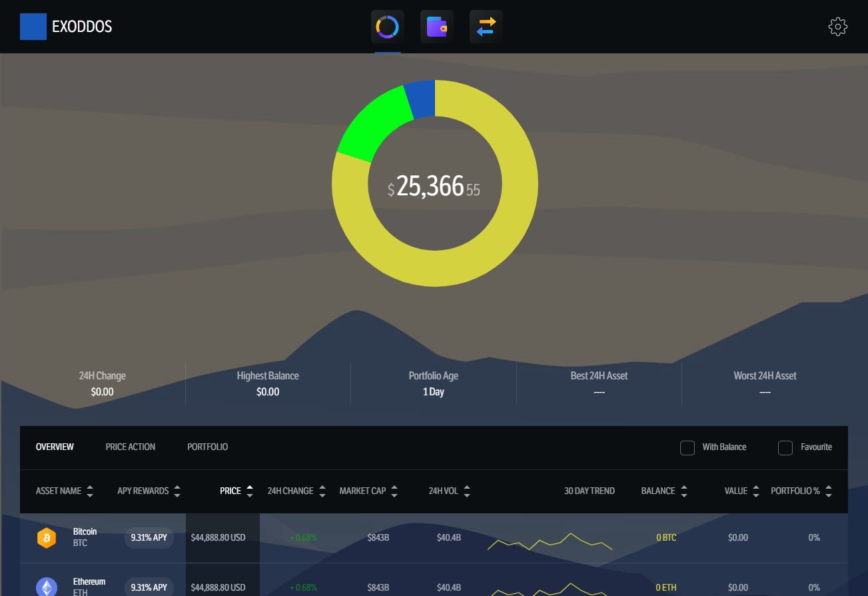Click the blue EXODDOS logo square

tap(33, 27)
